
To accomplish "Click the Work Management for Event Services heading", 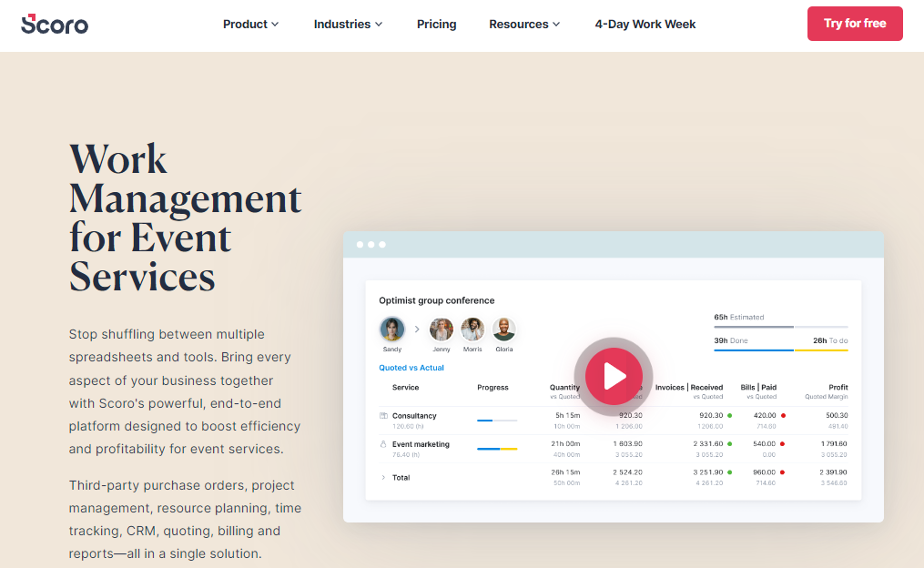I will (x=185, y=218).
